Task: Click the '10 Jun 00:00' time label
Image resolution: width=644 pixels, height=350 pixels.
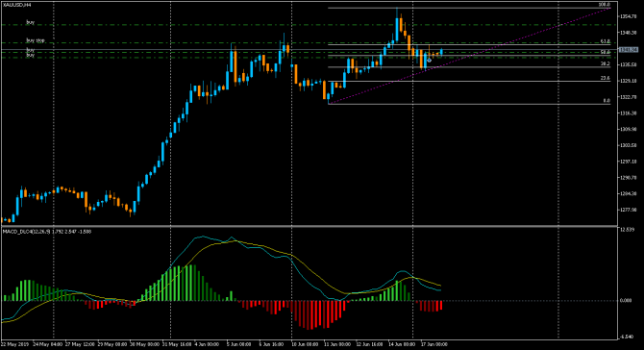Action: coord(305,344)
